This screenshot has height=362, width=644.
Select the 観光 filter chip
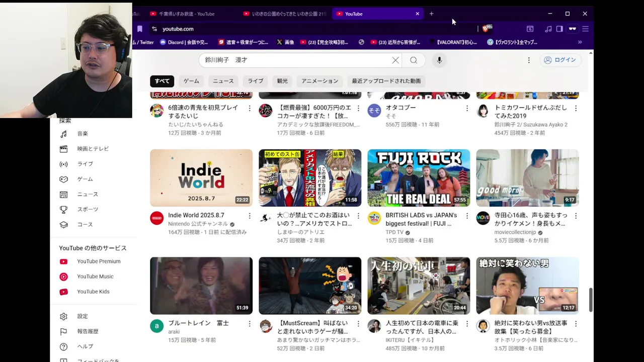coord(282,81)
